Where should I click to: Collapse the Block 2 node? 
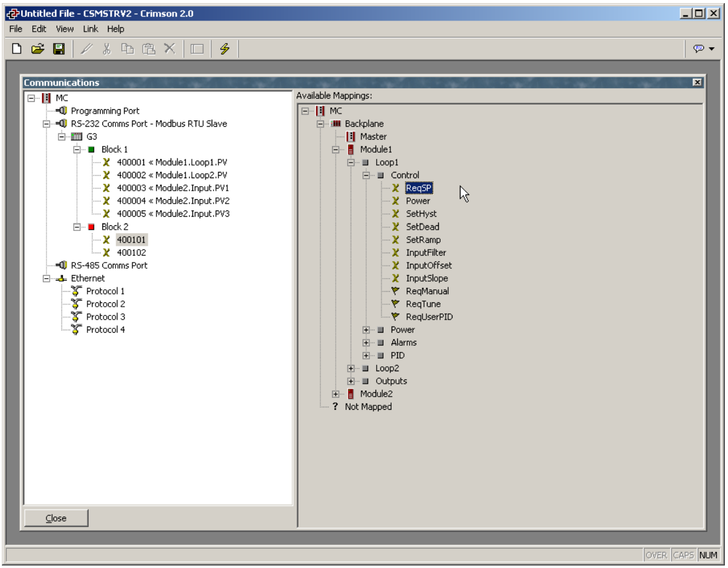click(77, 227)
